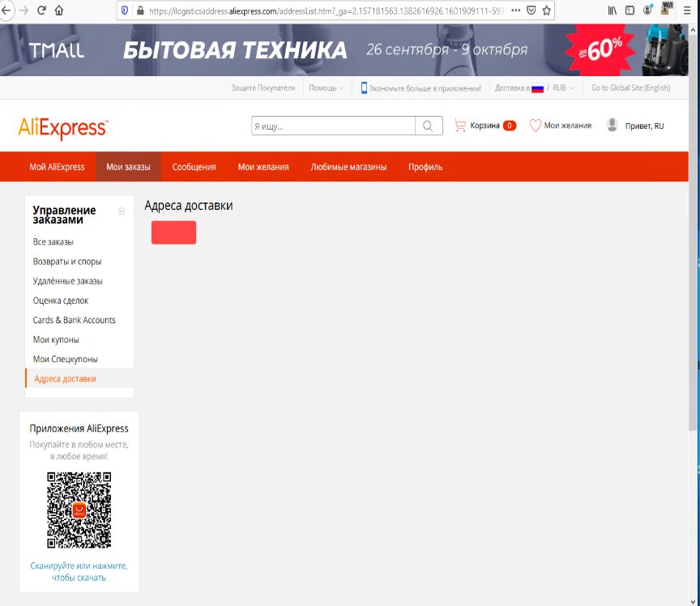This screenshot has height=606, width=700.
Task: Open the Мой AliExpress tab
Action: click(57, 167)
